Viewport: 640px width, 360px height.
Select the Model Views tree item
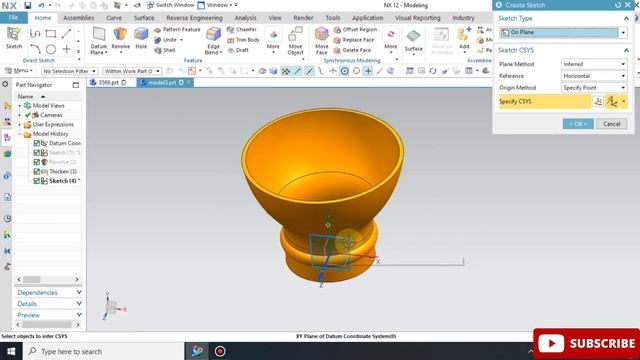coord(48,106)
